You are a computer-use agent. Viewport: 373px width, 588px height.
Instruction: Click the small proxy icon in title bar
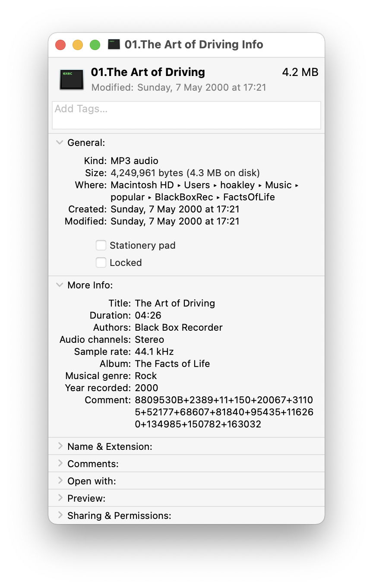(114, 44)
